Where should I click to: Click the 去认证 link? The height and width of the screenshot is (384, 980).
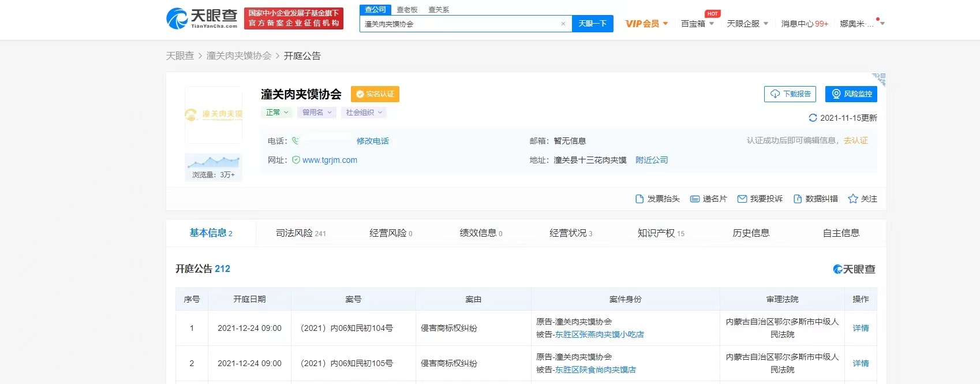[x=856, y=140]
